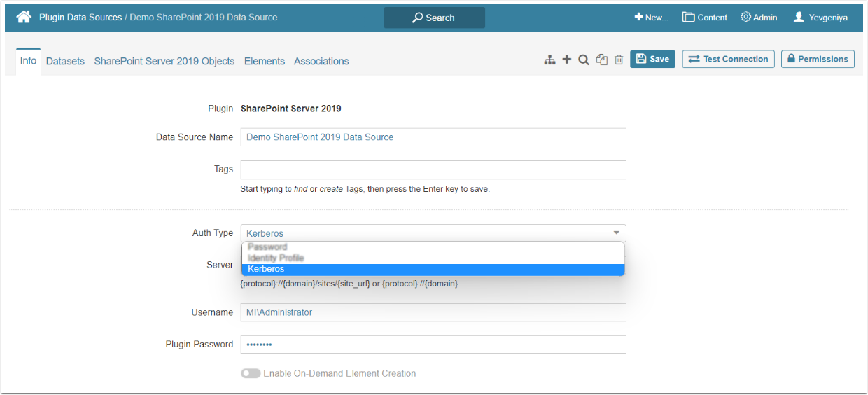868x395 pixels.
Task: Follow the Plugin Data Sources breadcrumb link
Action: pyautogui.click(x=80, y=17)
